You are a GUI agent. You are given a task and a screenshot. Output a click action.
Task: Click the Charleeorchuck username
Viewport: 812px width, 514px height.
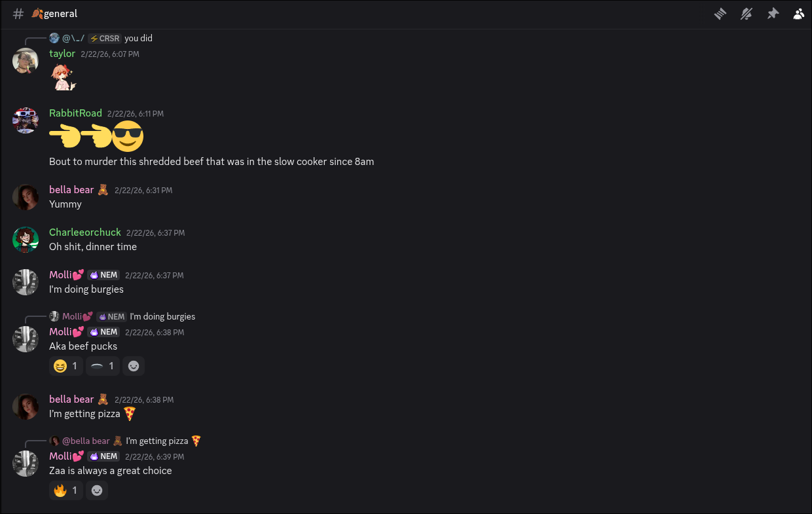(85, 232)
